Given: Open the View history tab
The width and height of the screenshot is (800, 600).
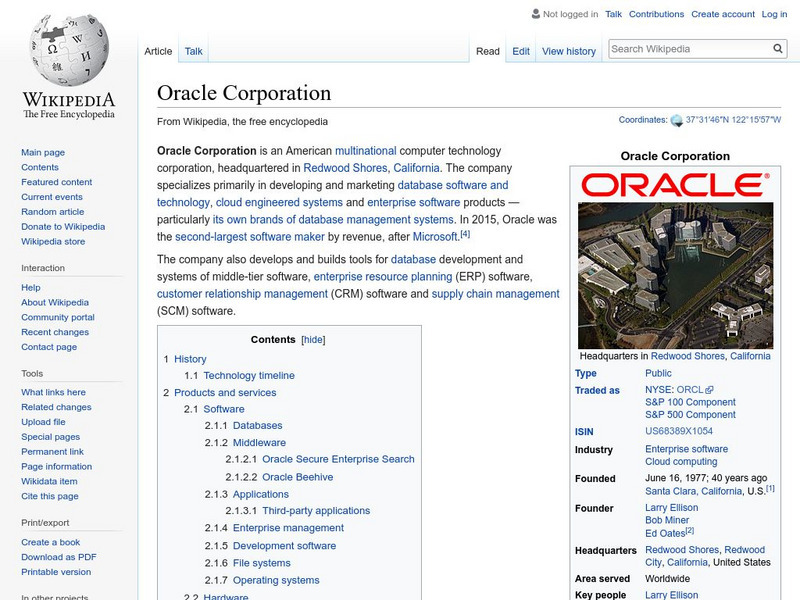Looking at the screenshot, I should click(x=568, y=51).
